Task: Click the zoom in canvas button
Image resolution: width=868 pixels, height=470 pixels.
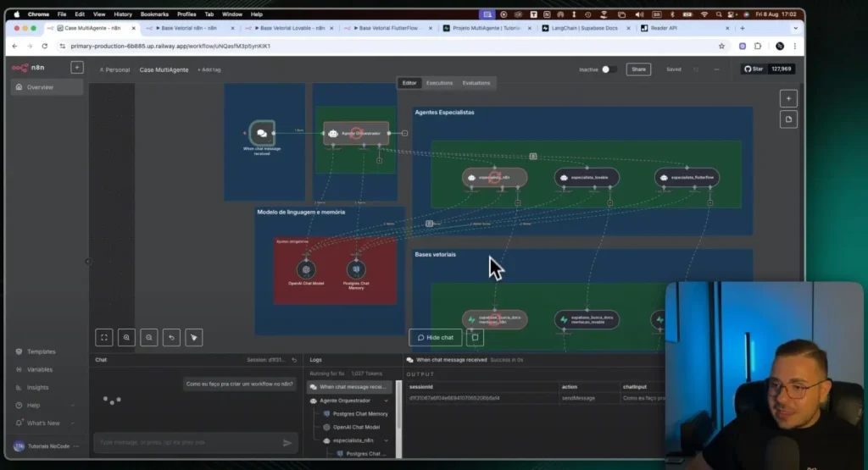Action: click(126, 337)
